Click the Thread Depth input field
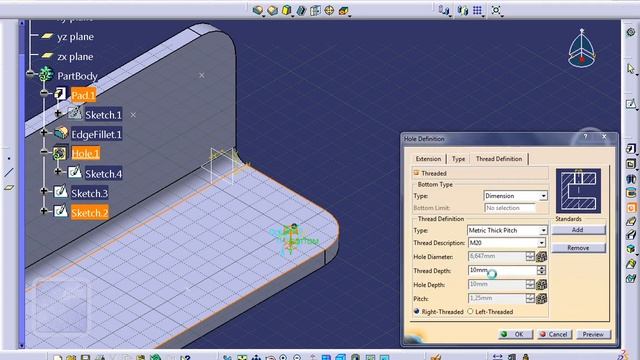 pos(502,270)
